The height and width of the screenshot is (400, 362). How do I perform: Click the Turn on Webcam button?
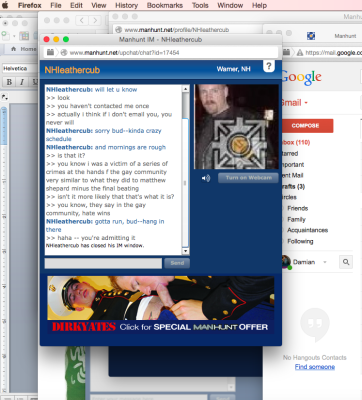(x=248, y=178)
